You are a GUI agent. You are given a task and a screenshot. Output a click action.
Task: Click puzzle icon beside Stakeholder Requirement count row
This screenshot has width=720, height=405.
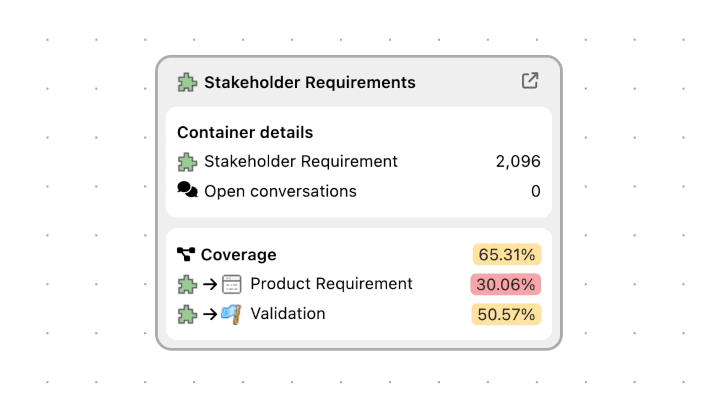pos(187,161)
